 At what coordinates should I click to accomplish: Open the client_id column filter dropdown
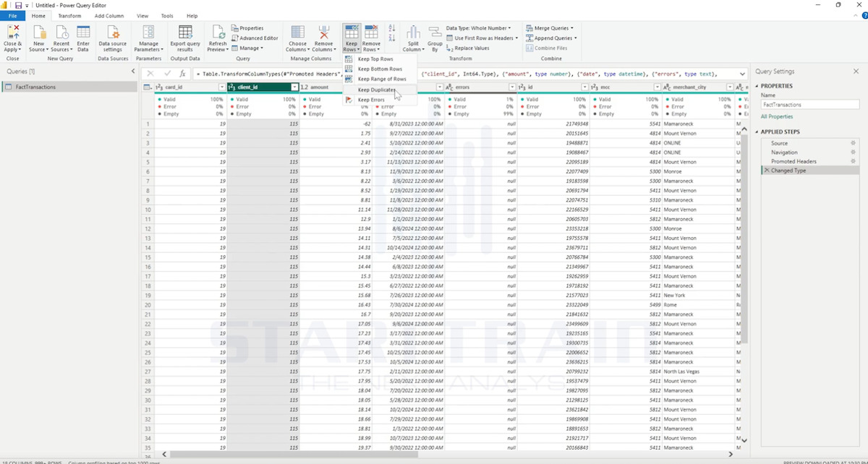click(x=294, y=87)
